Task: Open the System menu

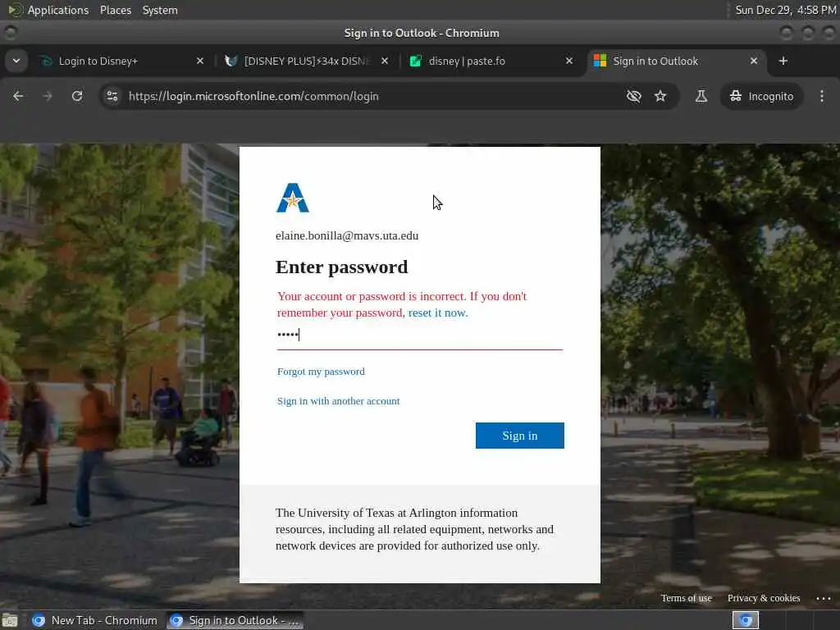Action: pyautogui.click(x=160, y=10)
